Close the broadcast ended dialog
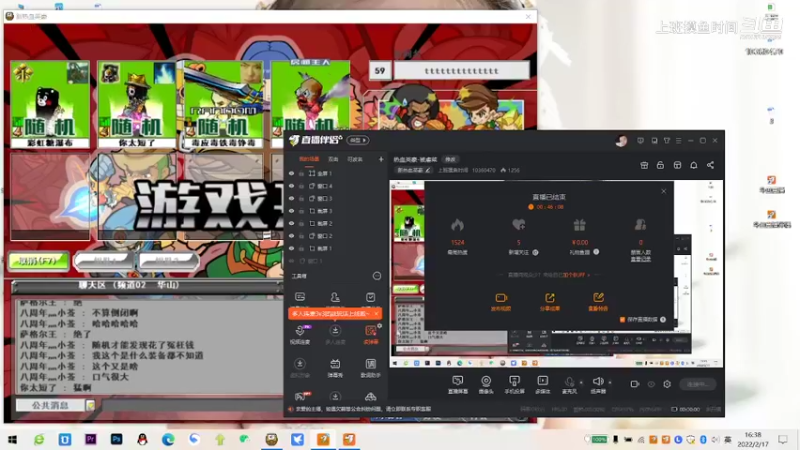This screenshot has width=800, height=450. pyautogui.click(x=663, y=191)
